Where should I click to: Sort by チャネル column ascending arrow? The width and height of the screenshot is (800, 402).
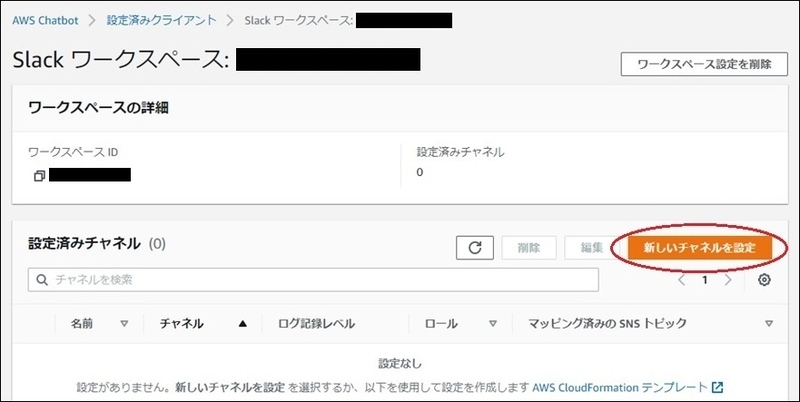pyautogui.click(x=243, y=323)
